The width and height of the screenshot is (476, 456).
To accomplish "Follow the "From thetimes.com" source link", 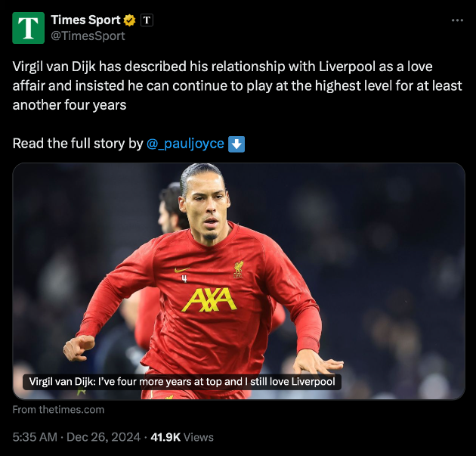I will click(x=58, y=410).
